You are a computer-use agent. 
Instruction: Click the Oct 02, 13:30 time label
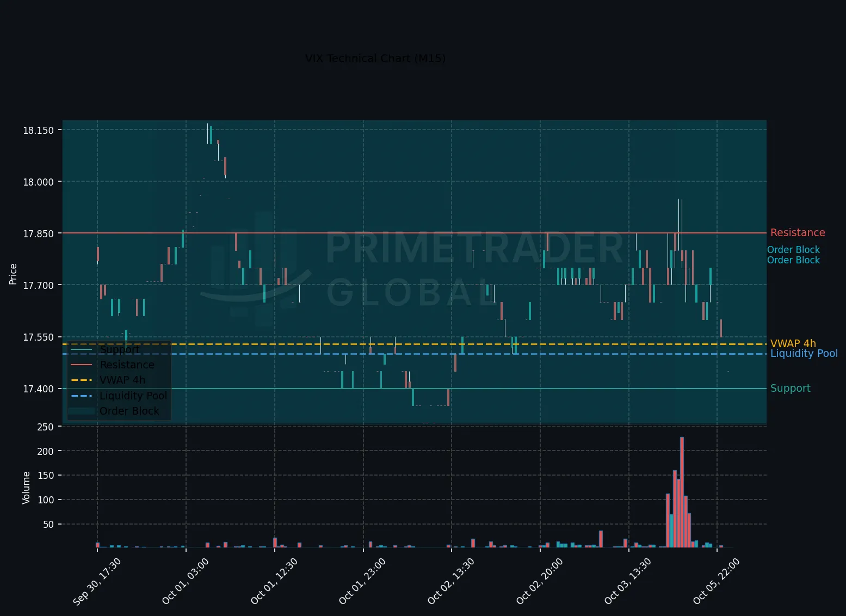pyautogui.click(x=451, y=581)
